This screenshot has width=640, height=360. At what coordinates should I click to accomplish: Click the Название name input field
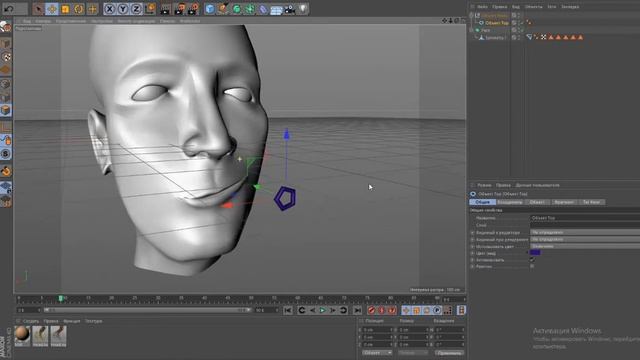pyautogui.click(x=585, y=218)
